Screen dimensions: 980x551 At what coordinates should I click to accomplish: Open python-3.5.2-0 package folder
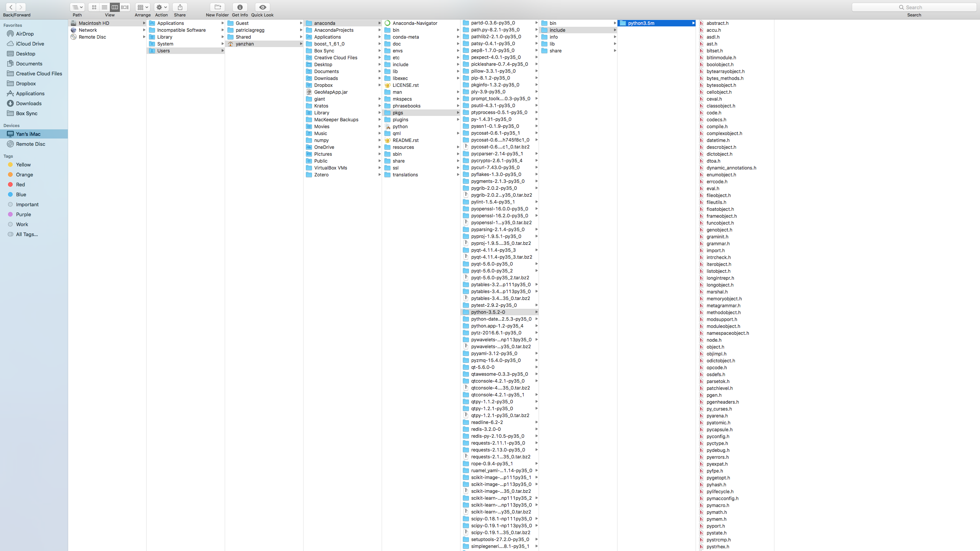[500, 312]
